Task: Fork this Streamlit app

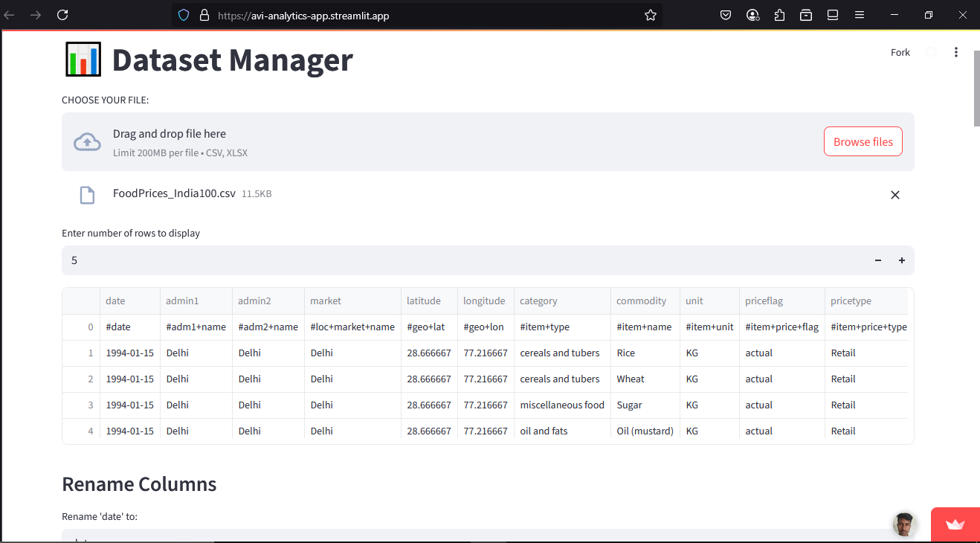Action: click(900, 52)
